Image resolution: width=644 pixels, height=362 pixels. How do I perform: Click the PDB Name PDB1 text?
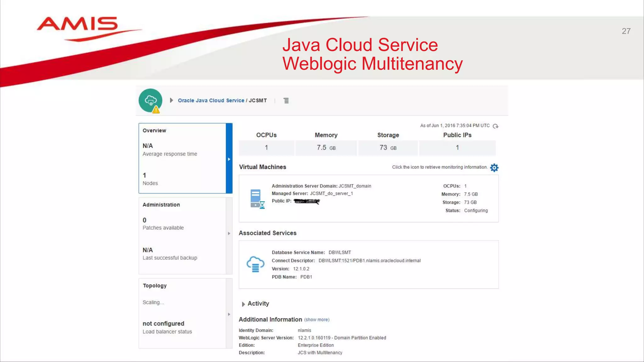pos(292,277)
